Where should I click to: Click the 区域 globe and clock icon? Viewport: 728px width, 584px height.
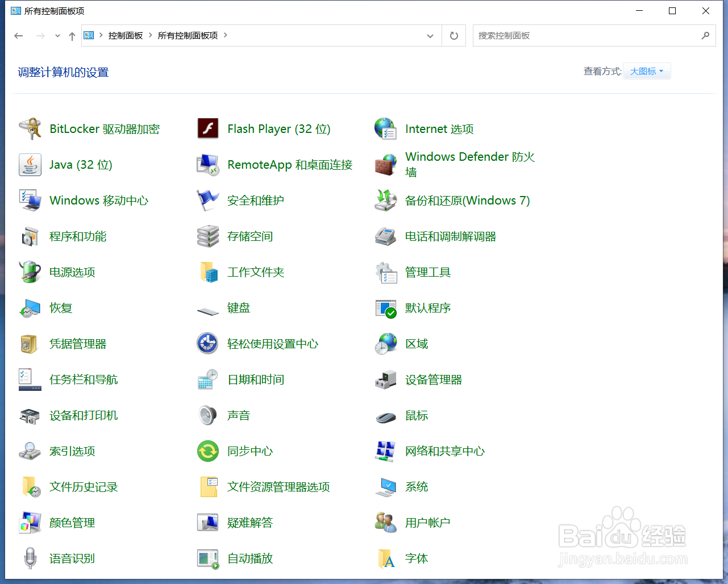[x=386, y=344]
